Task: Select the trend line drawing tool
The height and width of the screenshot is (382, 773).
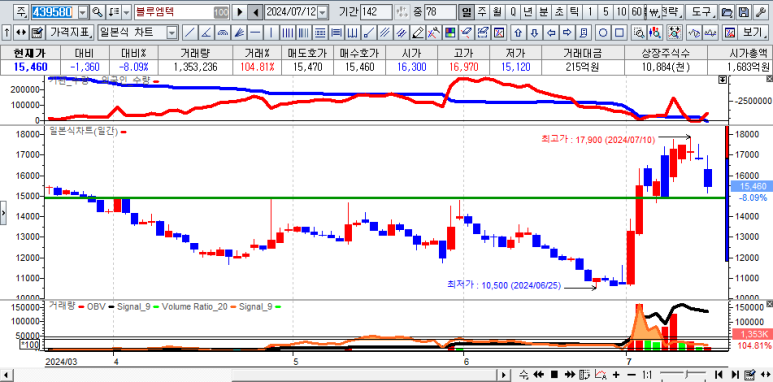Action: point(190,33)
